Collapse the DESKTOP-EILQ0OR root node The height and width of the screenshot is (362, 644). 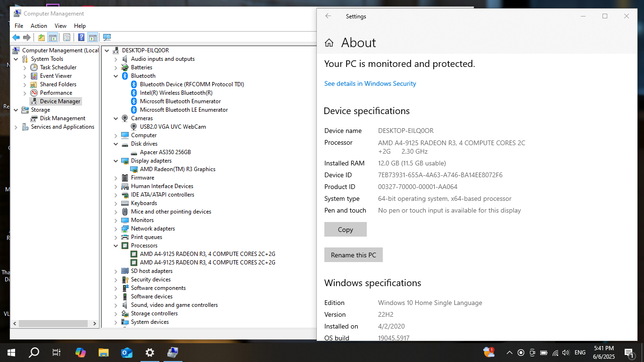pos(107,50)
